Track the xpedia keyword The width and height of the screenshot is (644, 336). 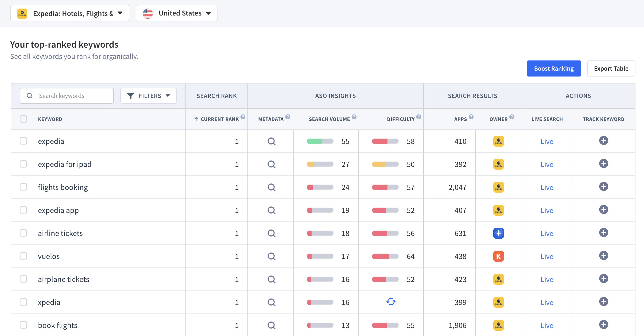[604, 301]
